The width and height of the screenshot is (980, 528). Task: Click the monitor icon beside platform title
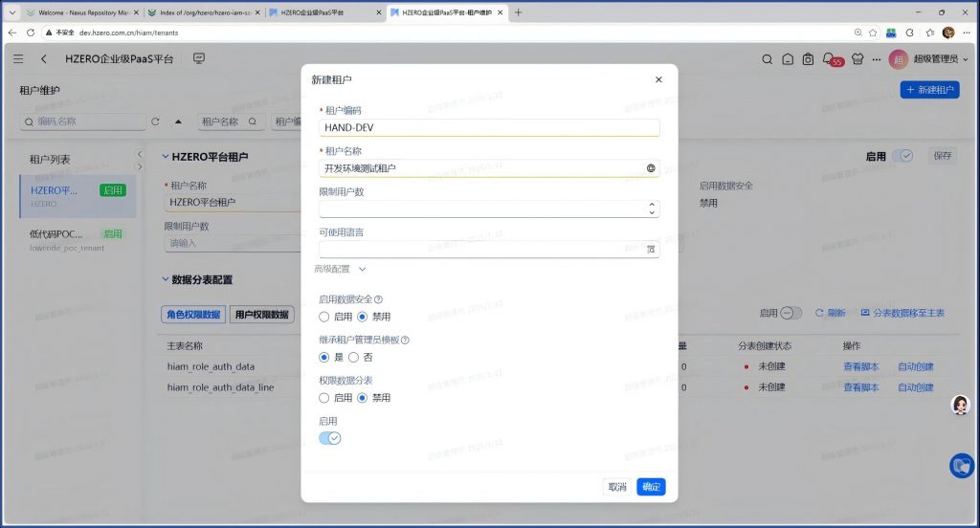click(x=199, y=59)
